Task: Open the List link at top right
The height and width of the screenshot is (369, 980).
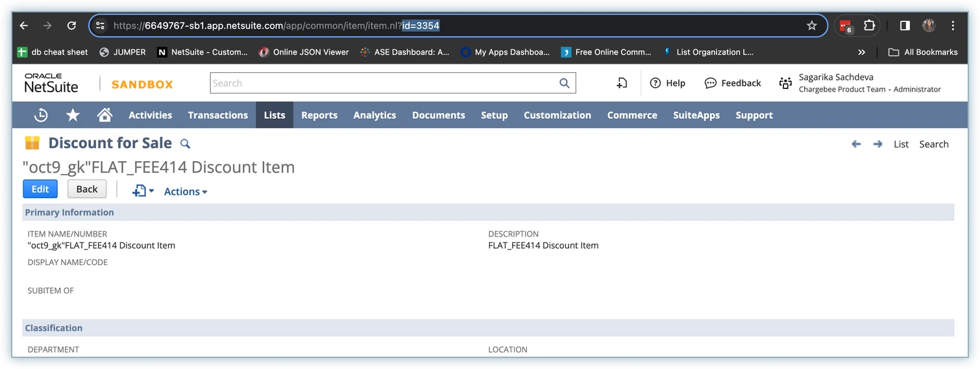Action: tap(901, 144)
